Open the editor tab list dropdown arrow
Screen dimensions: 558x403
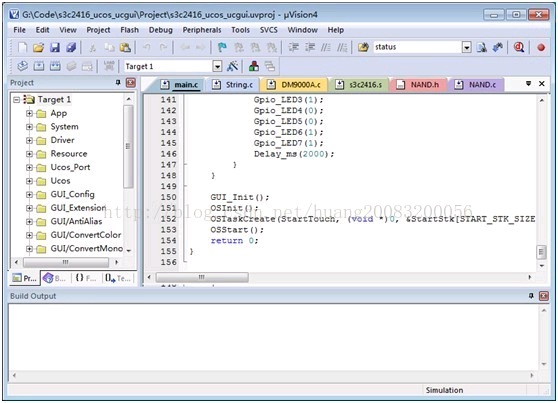pyautogui.click(x=528, y=84)
